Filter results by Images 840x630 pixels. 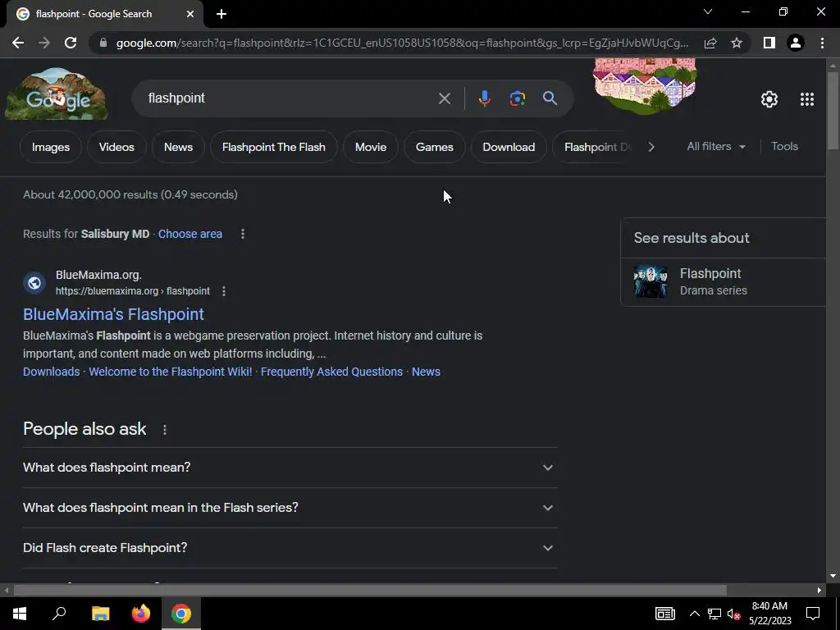point(50,147)
